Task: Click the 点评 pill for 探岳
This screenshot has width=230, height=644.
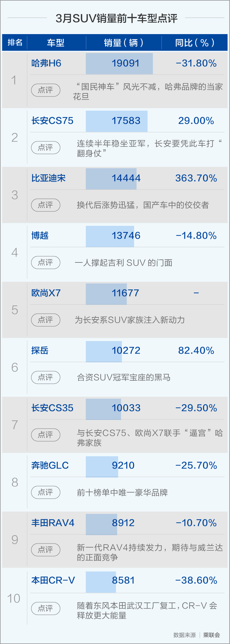Action: coord(46,377)
